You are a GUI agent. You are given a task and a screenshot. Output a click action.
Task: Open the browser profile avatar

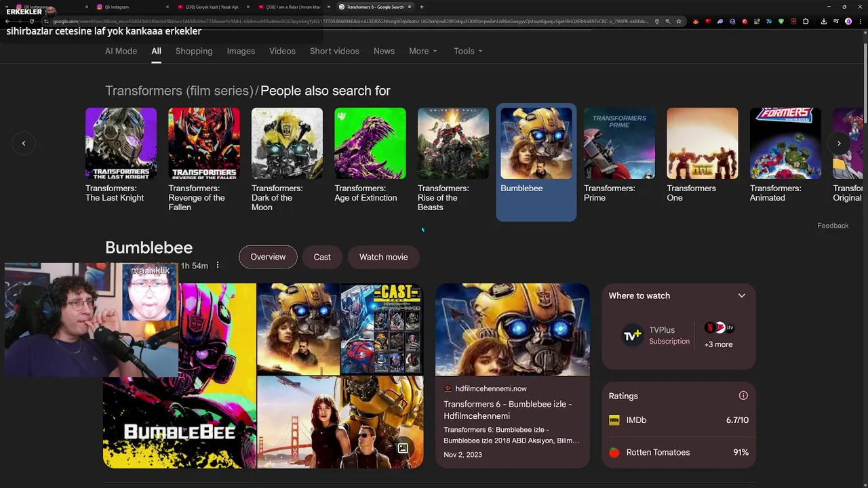848,22
